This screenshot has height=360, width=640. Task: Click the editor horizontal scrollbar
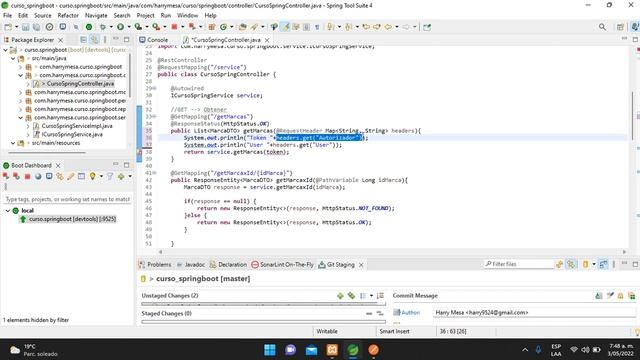click(392, 252)
